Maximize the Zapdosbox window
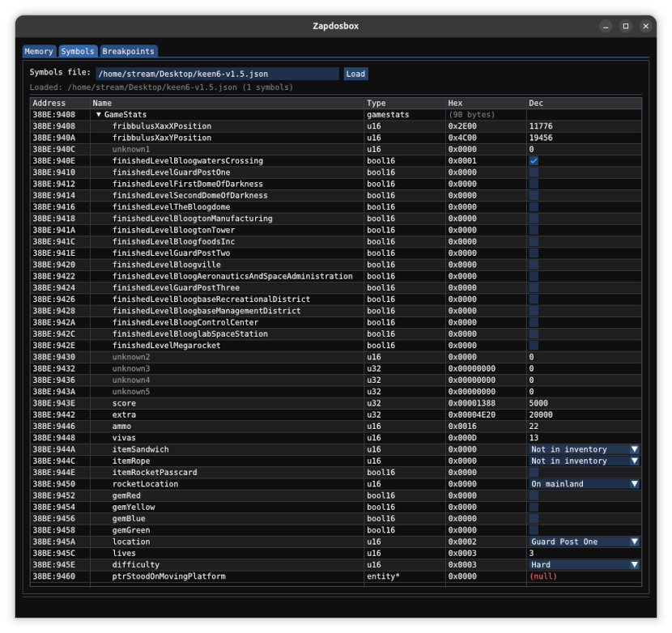Image resolution: width=672 pixels, height=633 pixels. (626, 27)
